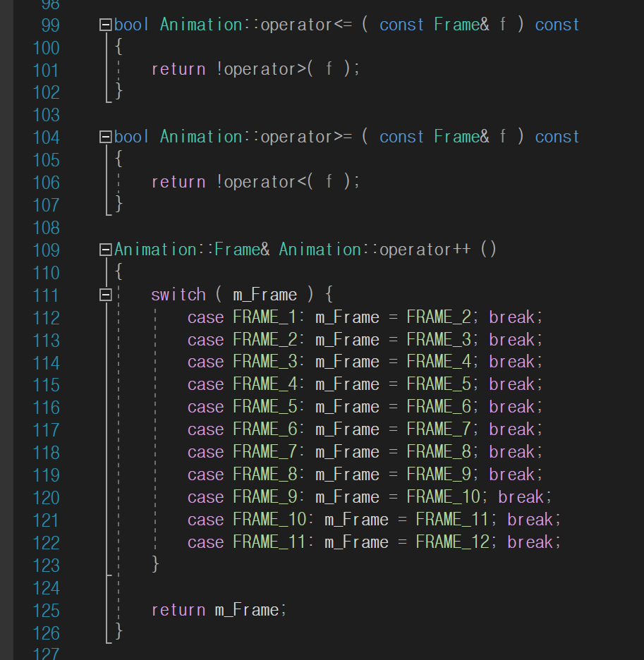
Task: Click 'case FRAME_3:' on line 114
Action: click(x=246, y=362)
